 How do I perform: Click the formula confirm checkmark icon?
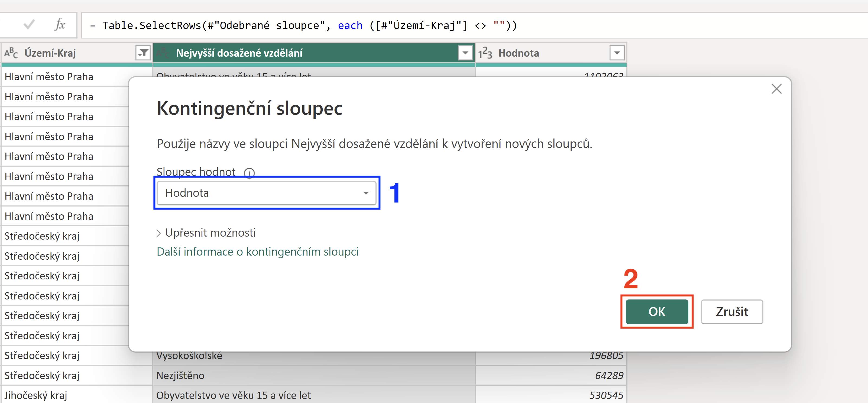[x=29, y=25]
